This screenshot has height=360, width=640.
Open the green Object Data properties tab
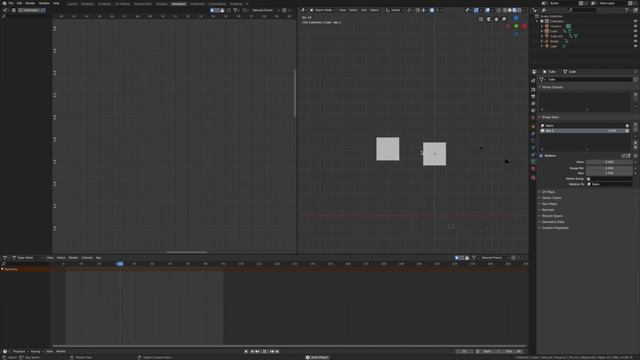[533, 162]
